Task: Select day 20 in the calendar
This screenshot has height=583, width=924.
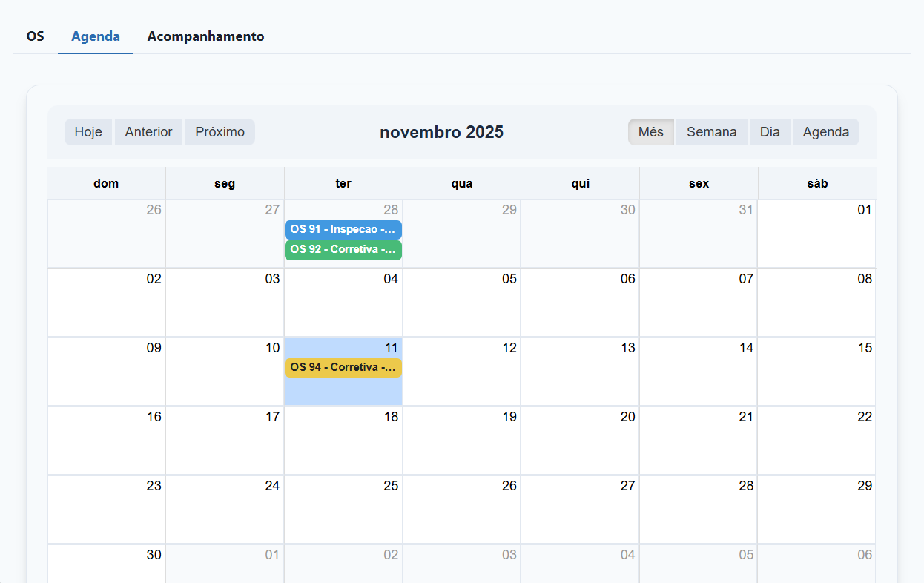Action: 627,417
